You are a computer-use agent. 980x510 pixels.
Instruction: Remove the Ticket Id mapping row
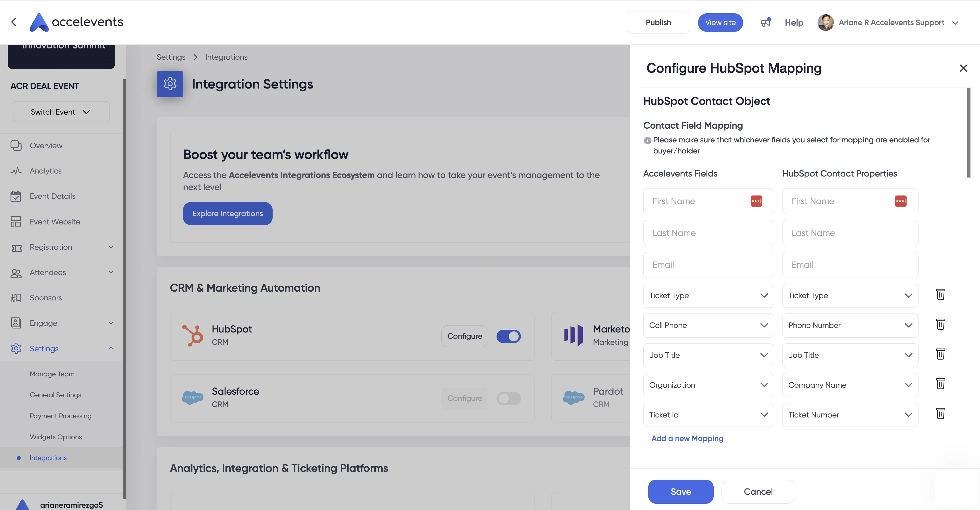coord(940,414)
